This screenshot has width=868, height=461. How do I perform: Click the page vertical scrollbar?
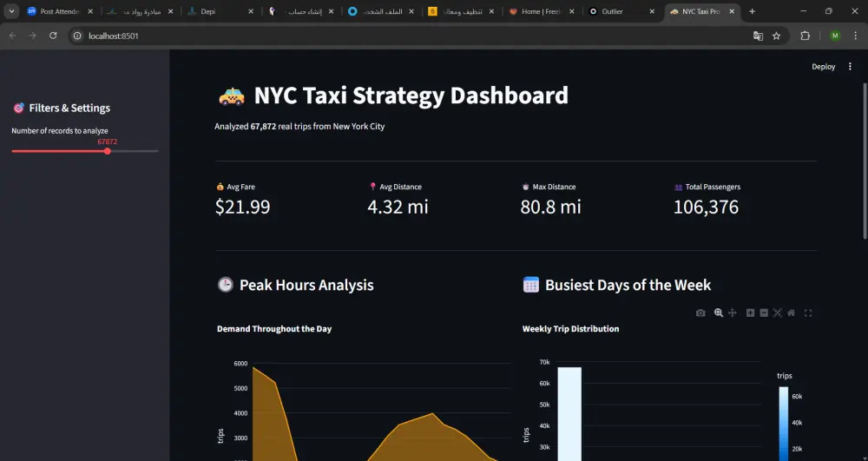click(x=865, y=161)
